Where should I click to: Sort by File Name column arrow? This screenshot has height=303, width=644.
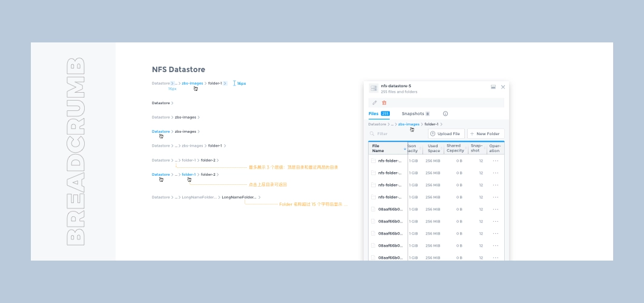point(405,148)
